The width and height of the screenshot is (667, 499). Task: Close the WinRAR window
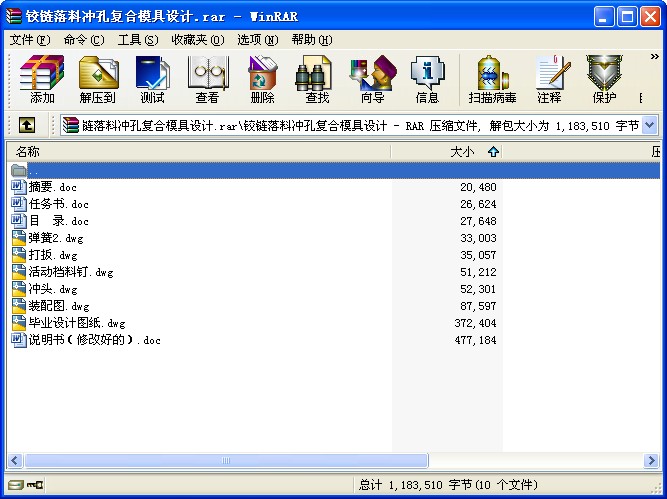[x=650, y=17]
